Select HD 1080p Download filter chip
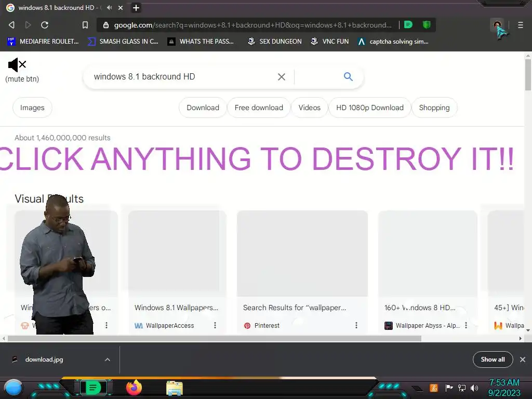 tap(370, 108)
